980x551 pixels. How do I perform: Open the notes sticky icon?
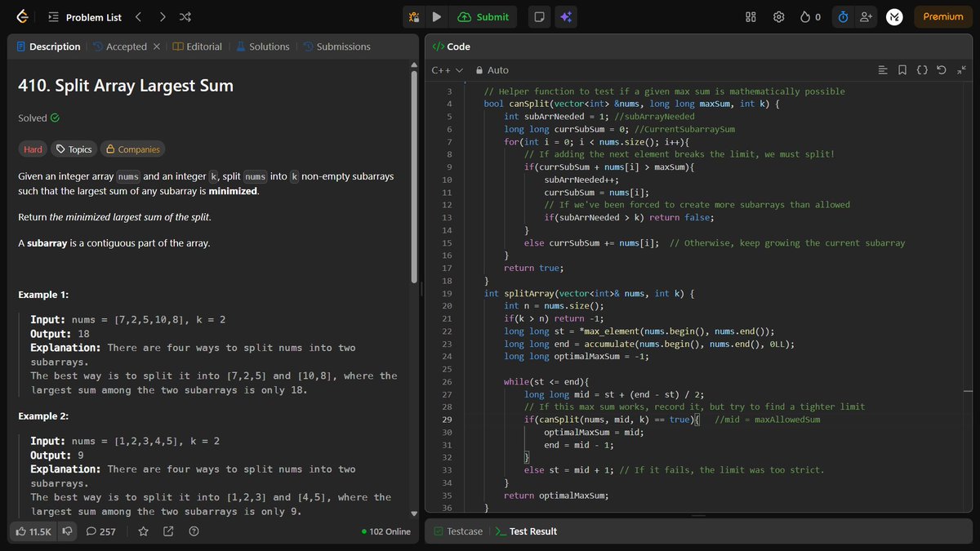538,16
